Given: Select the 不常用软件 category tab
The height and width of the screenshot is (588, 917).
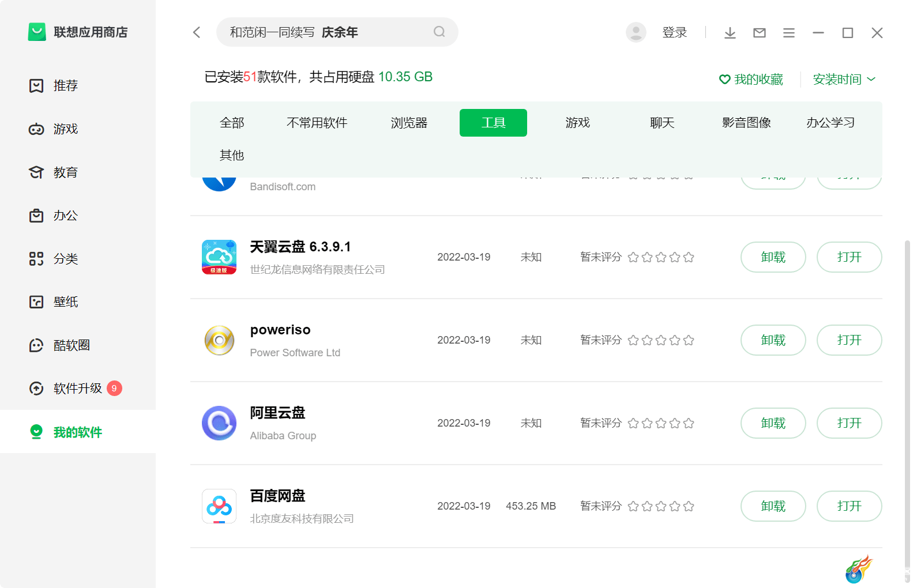Looking at the screenshot, I should pyautogui.click(x=317, y=123).
